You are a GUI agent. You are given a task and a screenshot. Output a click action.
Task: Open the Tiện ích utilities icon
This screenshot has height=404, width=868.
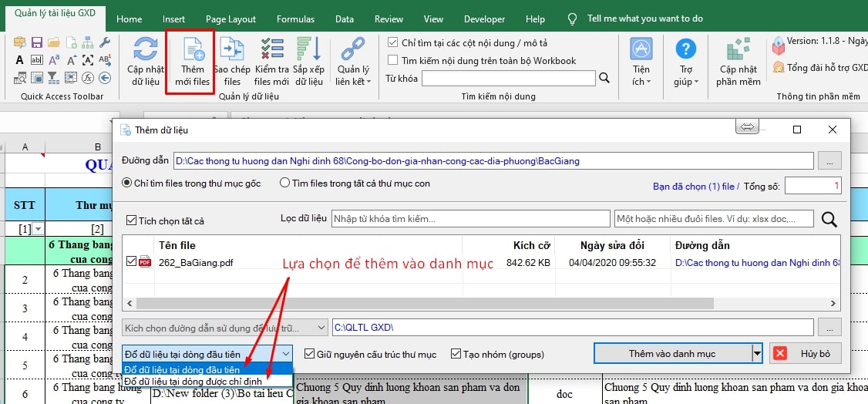tap(641, 49)
